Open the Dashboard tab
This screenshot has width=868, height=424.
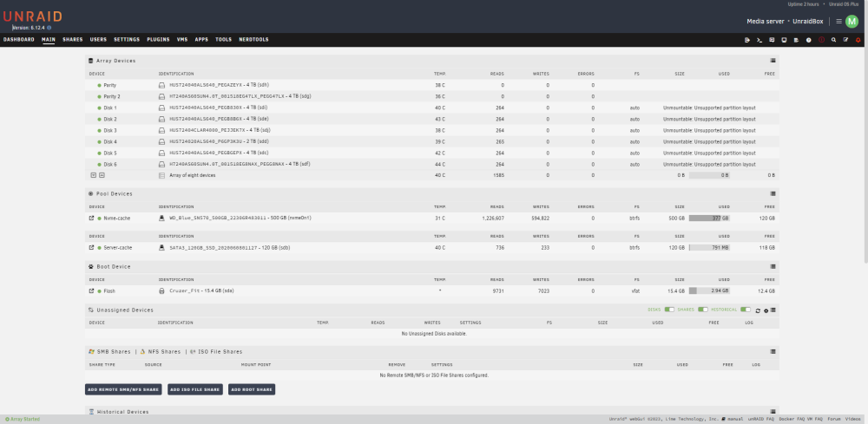click(x=19, y=40)
